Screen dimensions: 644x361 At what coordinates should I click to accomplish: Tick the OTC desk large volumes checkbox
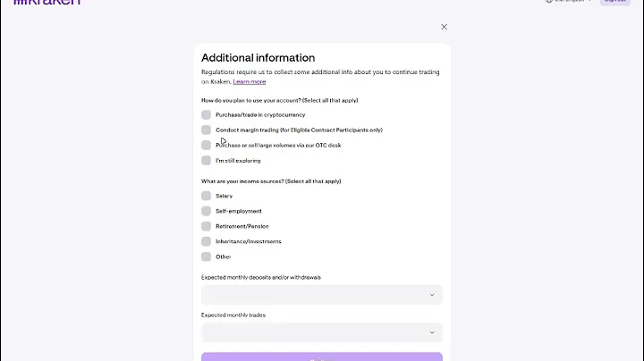(207, 145)
